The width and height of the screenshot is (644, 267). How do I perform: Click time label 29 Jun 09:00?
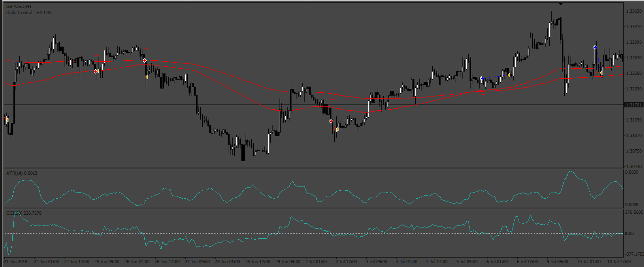point(288,261)
